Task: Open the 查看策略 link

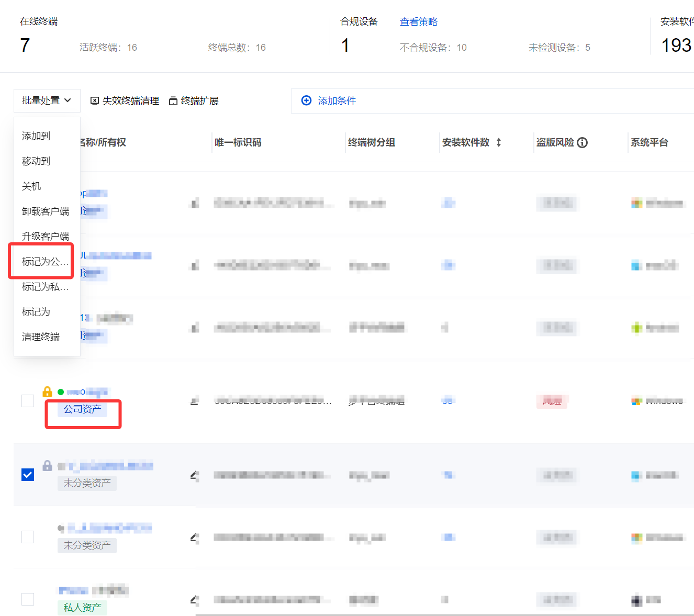Action: pos(418,21)
